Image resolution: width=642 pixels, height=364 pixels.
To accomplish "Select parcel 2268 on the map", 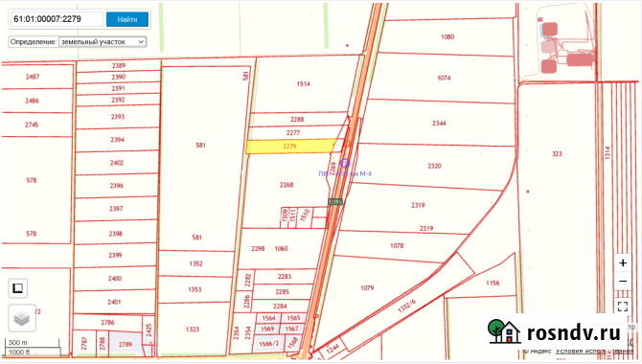I will [x=287, y=185].
